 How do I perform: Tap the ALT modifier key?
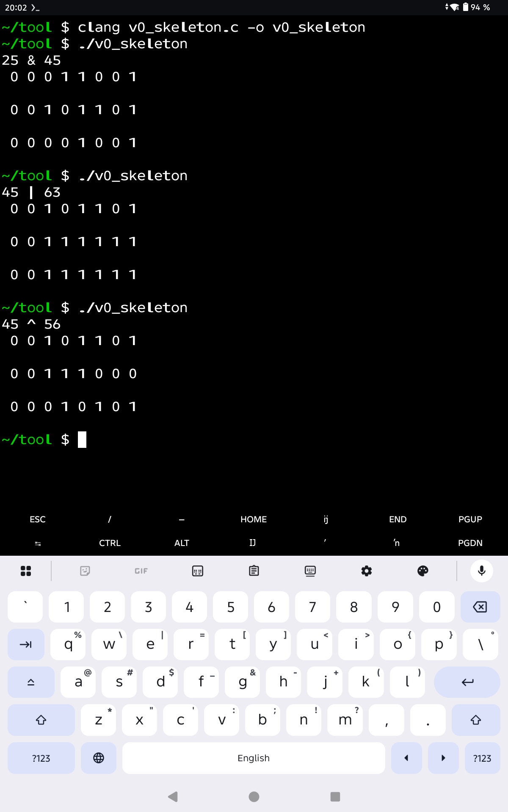coord(182,543)
